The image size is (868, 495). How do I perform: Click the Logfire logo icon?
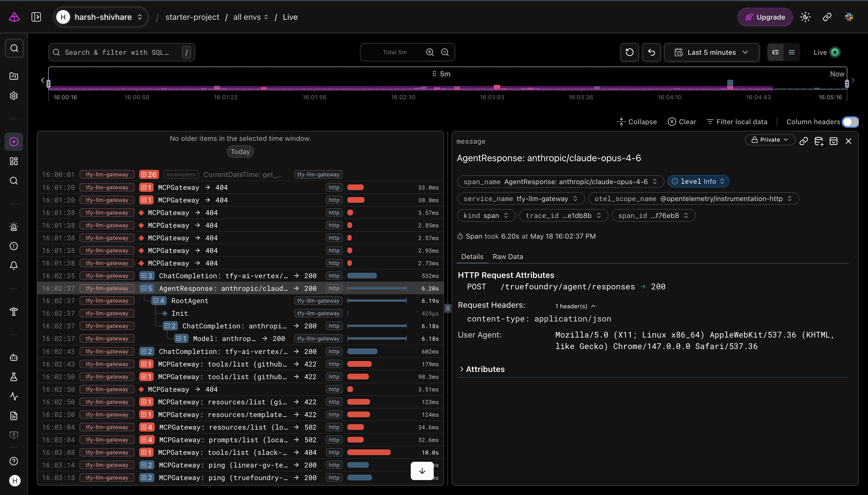coord(14,17)
